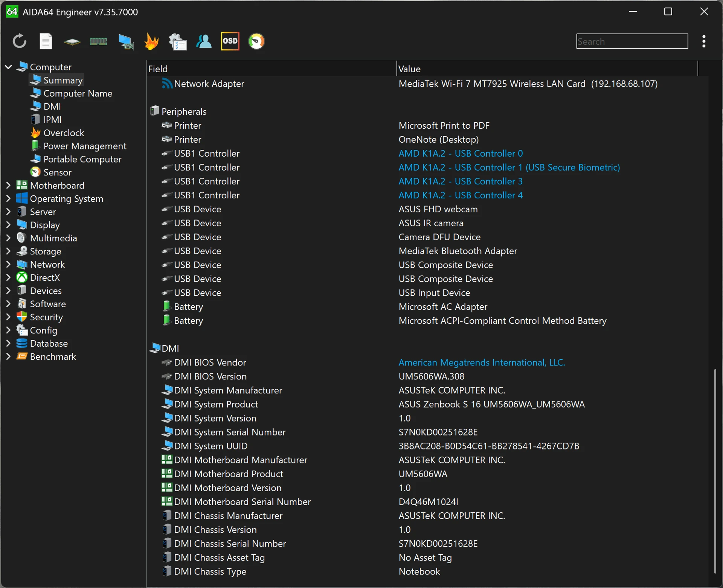The image size is (723, 588).
Task: Open the Report page icon
Action: 46,41
